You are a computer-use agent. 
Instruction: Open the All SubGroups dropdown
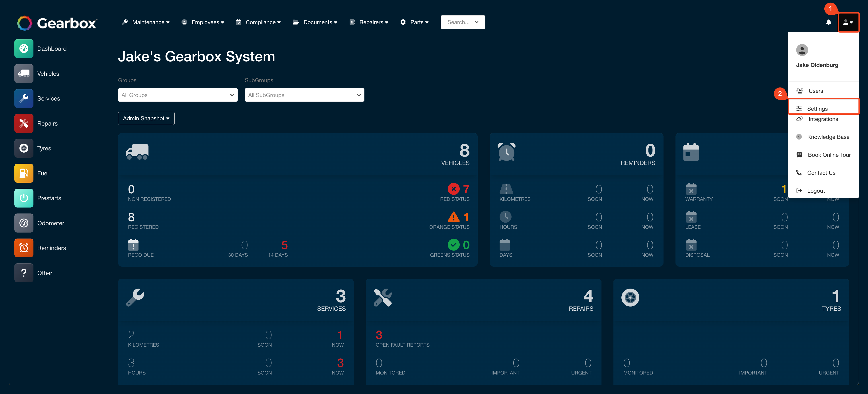tap(304, 95)
